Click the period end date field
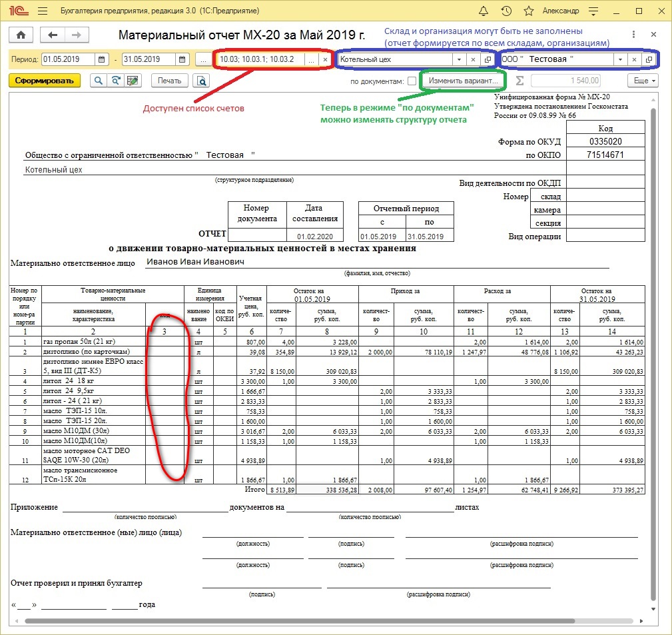Image resolution: width=672 pixels, height=635 pixels. [149, 59]
